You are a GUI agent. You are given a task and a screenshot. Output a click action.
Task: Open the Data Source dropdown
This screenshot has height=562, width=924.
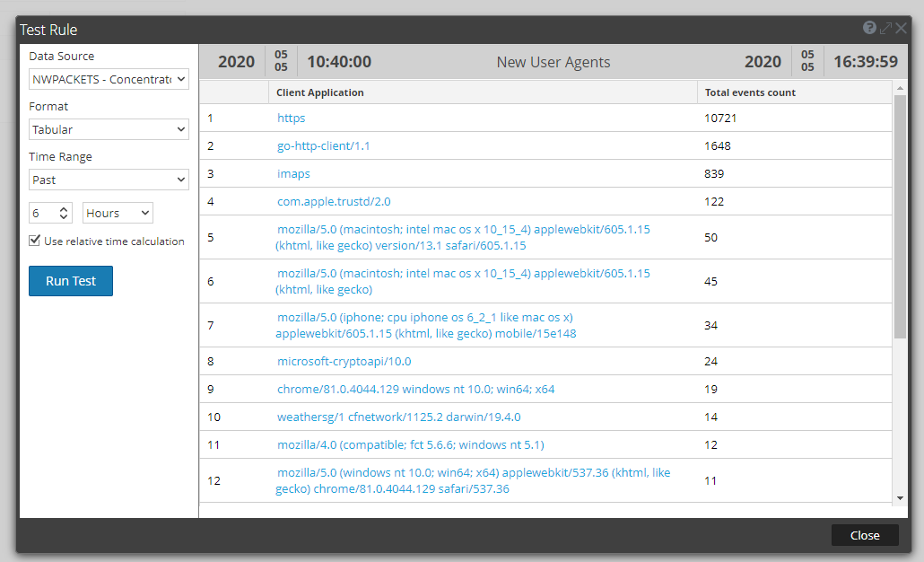pyautogui.click(x=109, y=80)
